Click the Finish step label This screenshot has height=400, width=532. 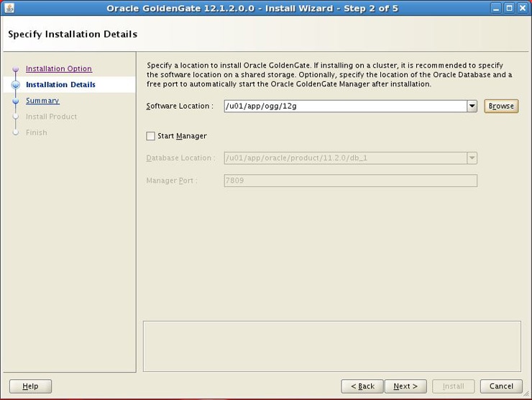(36, 132)
